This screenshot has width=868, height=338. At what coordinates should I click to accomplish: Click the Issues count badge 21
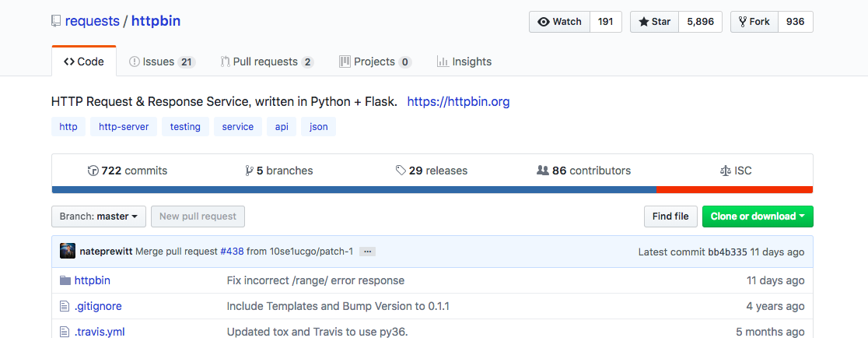point(187,62)
